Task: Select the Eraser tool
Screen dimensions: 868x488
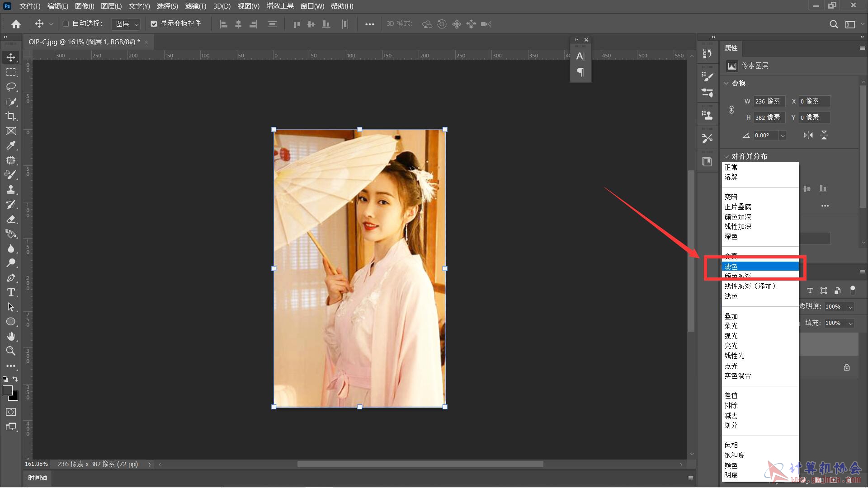Action: [11, 219]
